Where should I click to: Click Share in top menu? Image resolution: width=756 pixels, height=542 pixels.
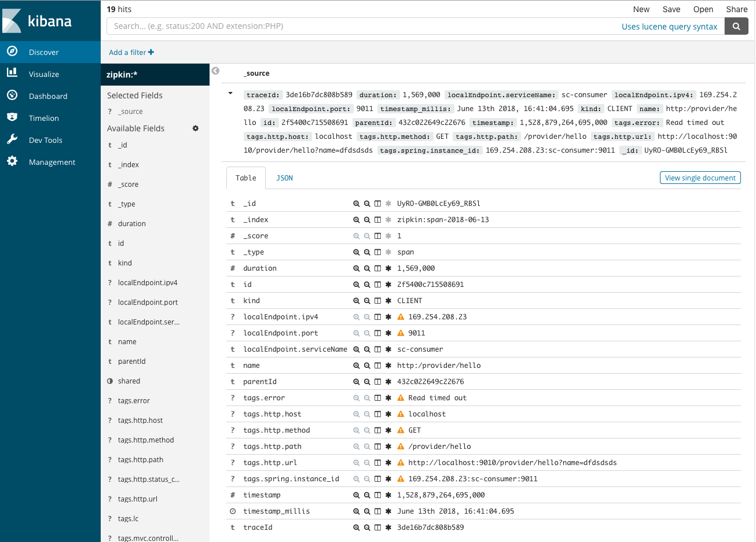(737, 9)
